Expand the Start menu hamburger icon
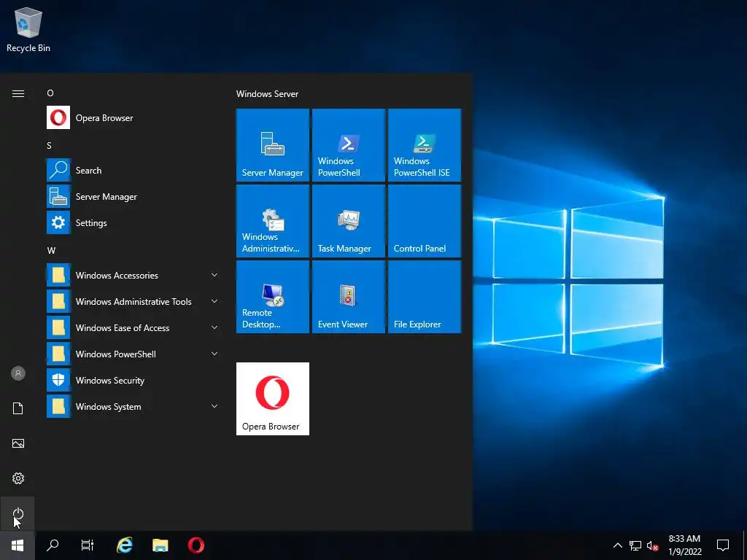Viewport: 747px width, 560px height. coord(18,93)
